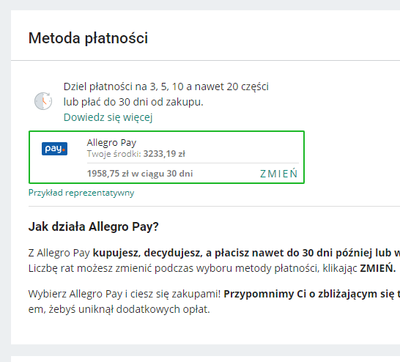Click the Wybierz Allegro Pay i ciesz się sentence
This screenshot has height=362, width=400.
click(124, 294)
